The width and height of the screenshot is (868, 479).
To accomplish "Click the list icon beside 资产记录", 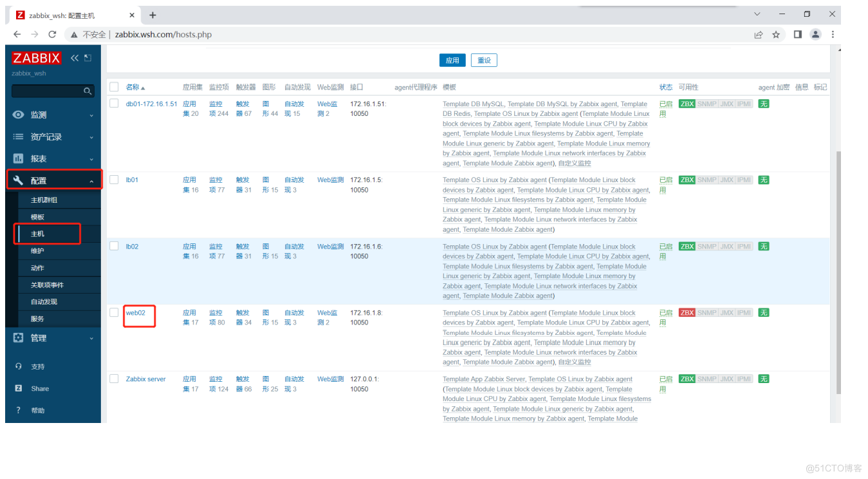I will coord(18,136).
